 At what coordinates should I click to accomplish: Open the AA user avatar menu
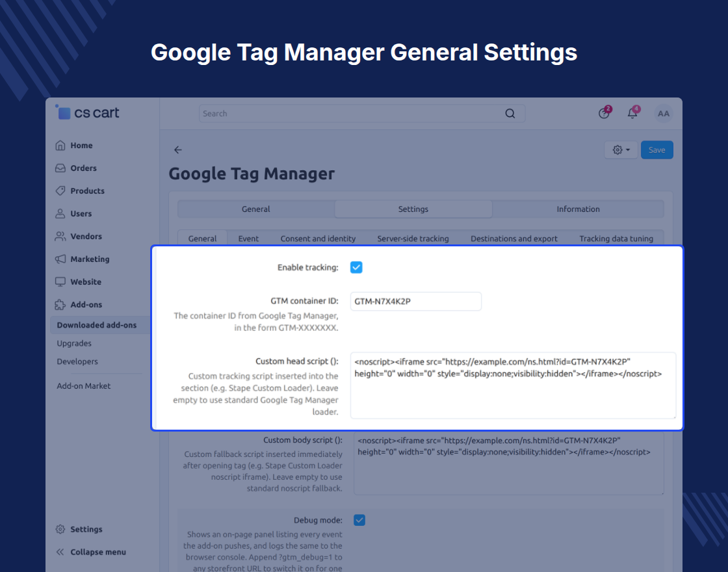(664, 113)
